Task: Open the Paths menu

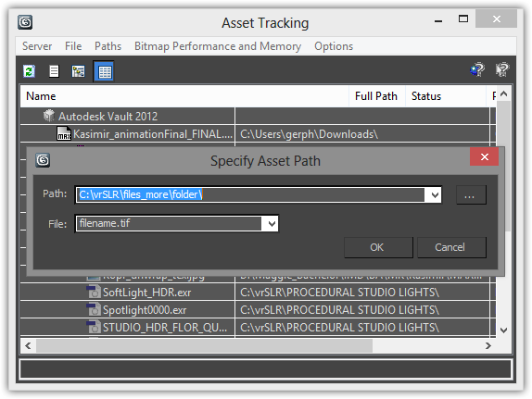Action: point(108,46)
